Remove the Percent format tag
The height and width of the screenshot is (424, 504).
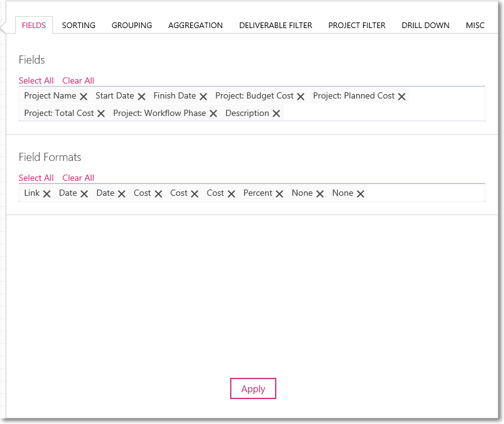[279, 194]
